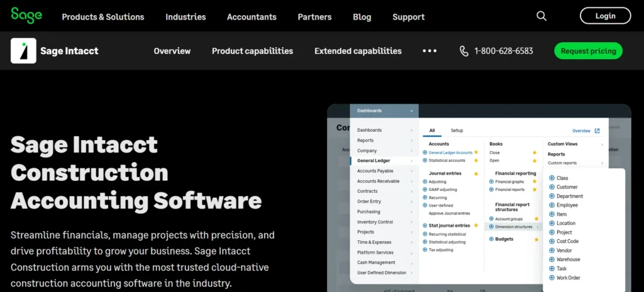This screenshot has width=644, height=292.
Task: Click Time & Expenses in the sidebar
Action: [374, 242]
